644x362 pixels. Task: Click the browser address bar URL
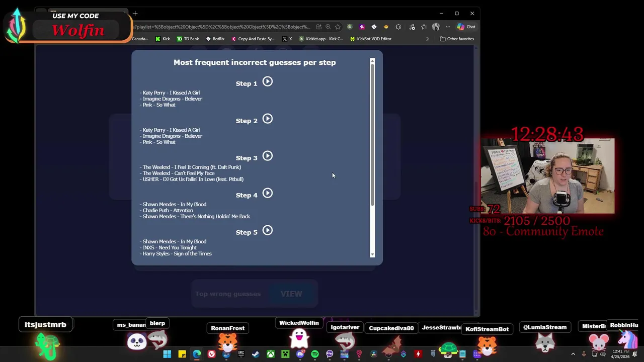[223, 27]
